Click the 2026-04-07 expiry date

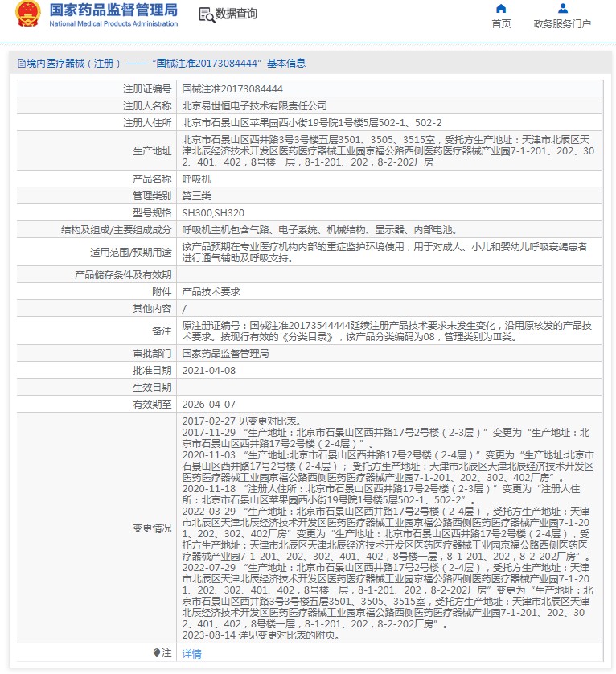click(209, 404)
